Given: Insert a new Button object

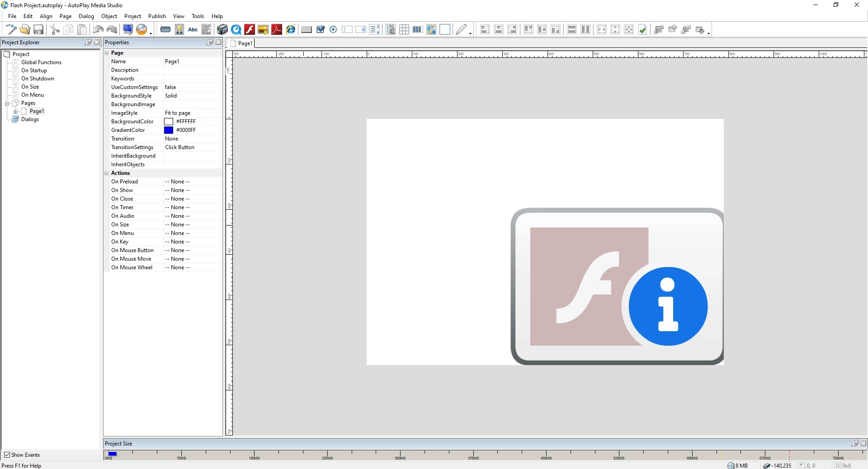Looking at the screenshot, I should pos(165,30).
